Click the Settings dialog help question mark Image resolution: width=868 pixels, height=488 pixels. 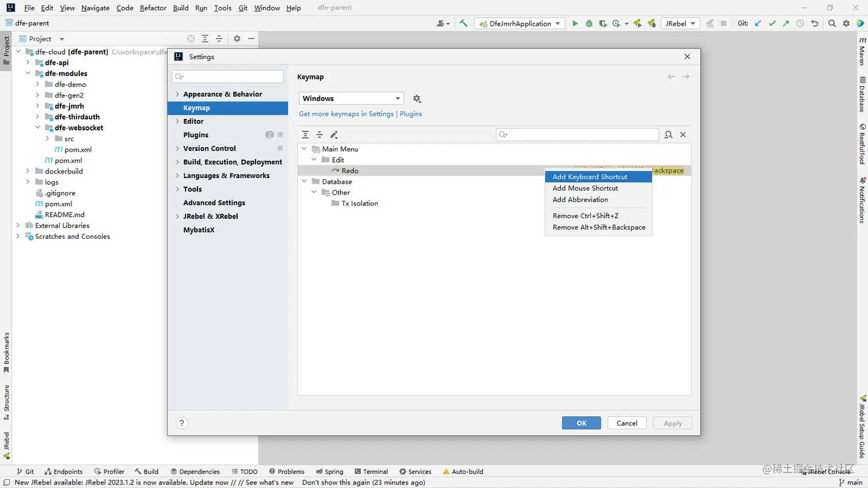pyautogui.click(x=182, y=423)
